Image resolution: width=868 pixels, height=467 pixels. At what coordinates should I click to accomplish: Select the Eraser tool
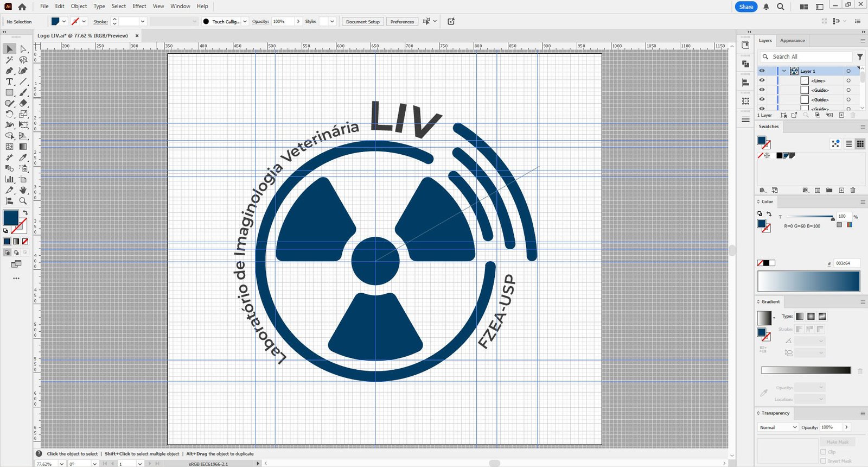click(23, 103)
